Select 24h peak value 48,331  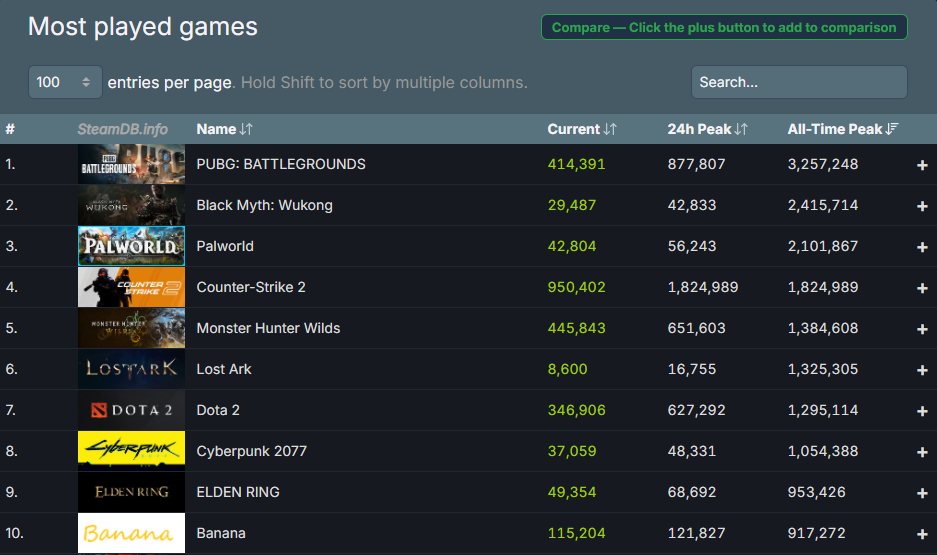tap(691, 451)
